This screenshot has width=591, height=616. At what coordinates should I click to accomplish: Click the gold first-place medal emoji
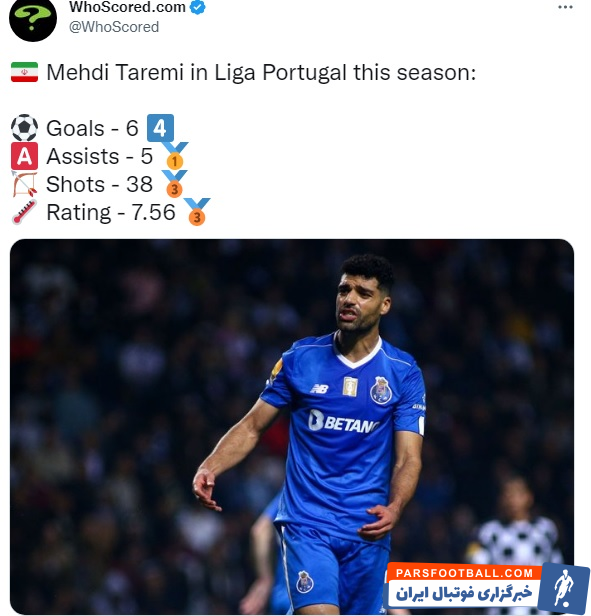click(175, 156)
